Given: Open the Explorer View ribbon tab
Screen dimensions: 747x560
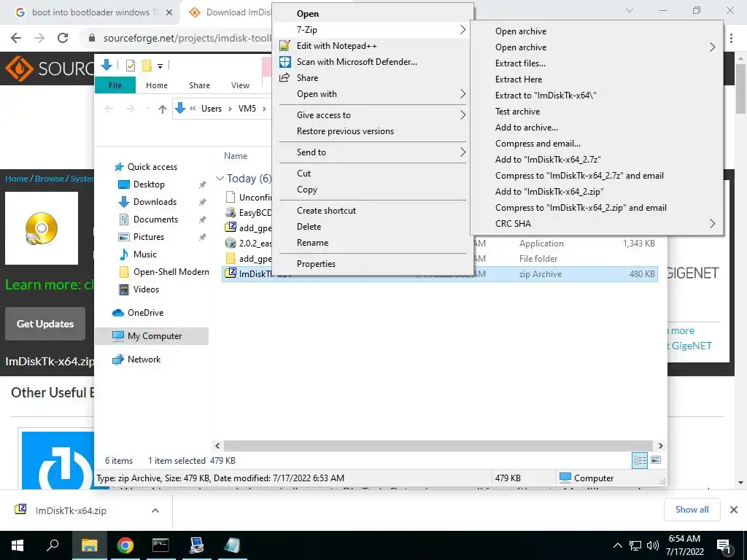Looking at the screenshot, I should pos(240,85).
